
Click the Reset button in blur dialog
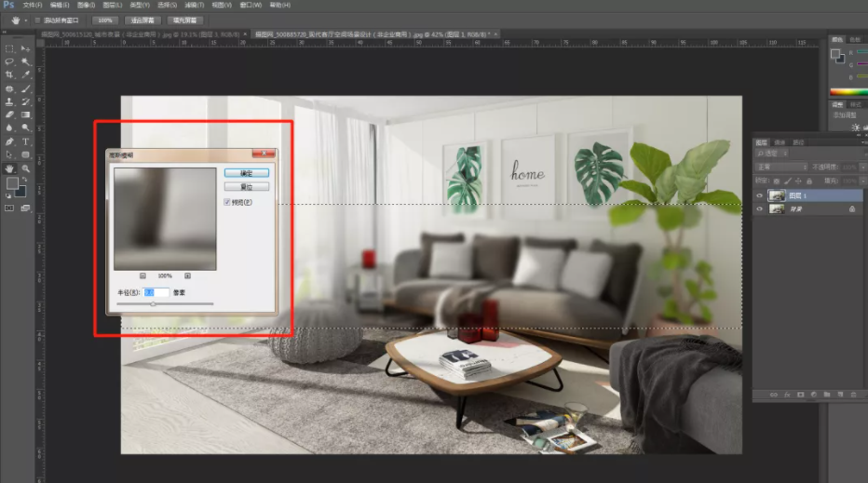tap(247, 187)
